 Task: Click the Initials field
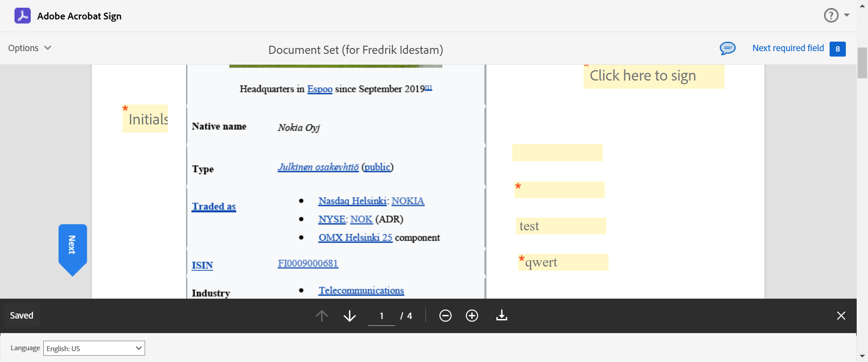click(146, 119)
